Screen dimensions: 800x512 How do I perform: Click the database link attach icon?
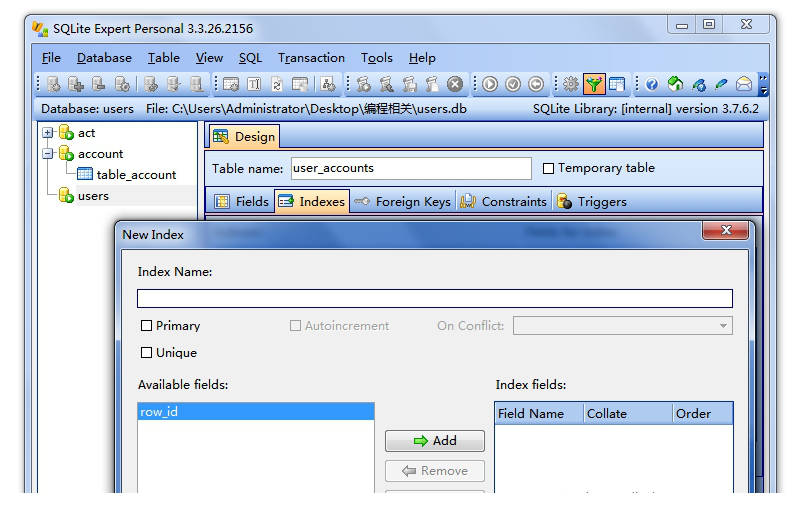(x=151, y=84)
